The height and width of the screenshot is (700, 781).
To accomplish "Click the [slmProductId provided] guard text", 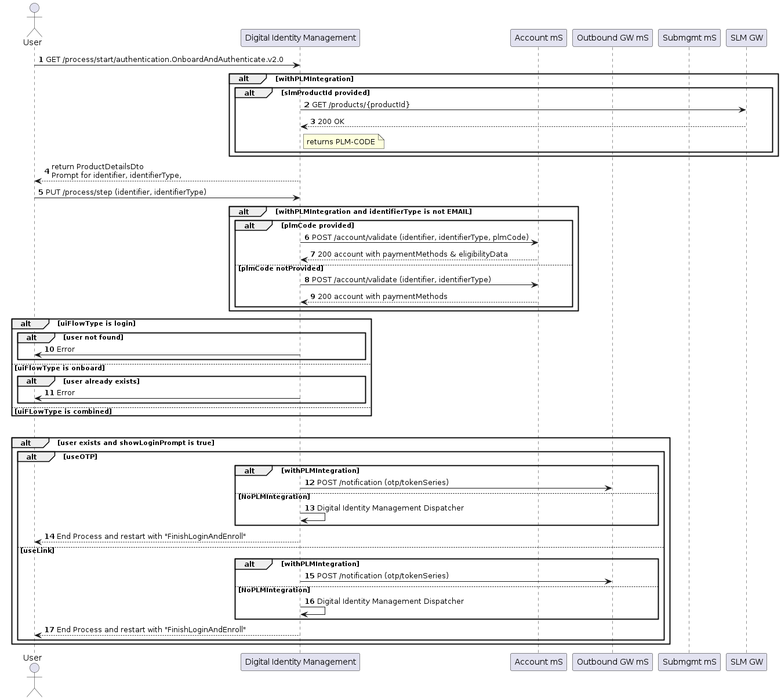I will coord(325,93).
